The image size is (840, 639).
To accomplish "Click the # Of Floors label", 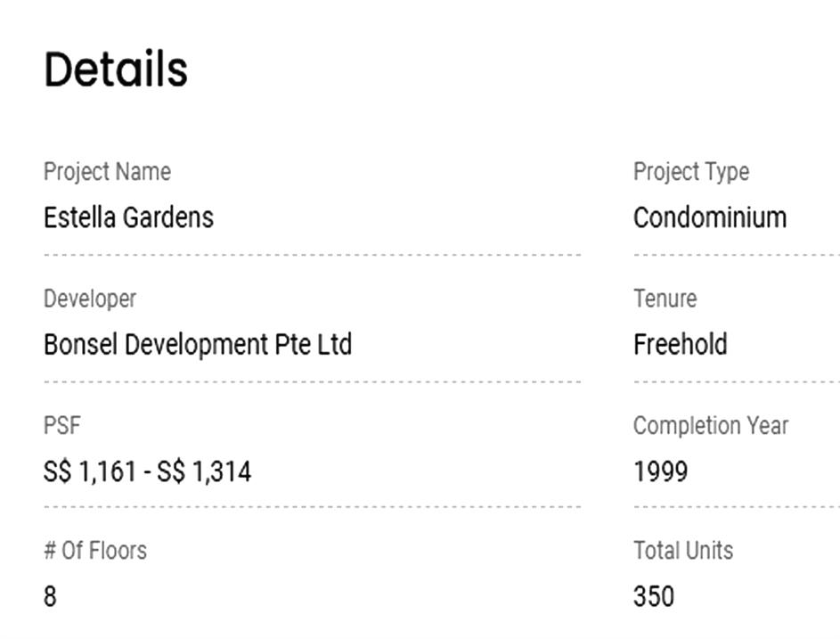I will coord(95,550).
